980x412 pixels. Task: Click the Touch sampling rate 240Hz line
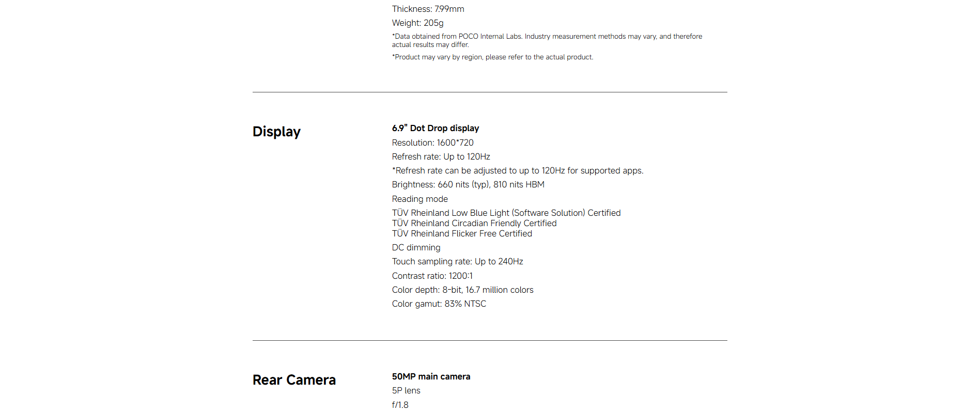(x=457, y=261)
